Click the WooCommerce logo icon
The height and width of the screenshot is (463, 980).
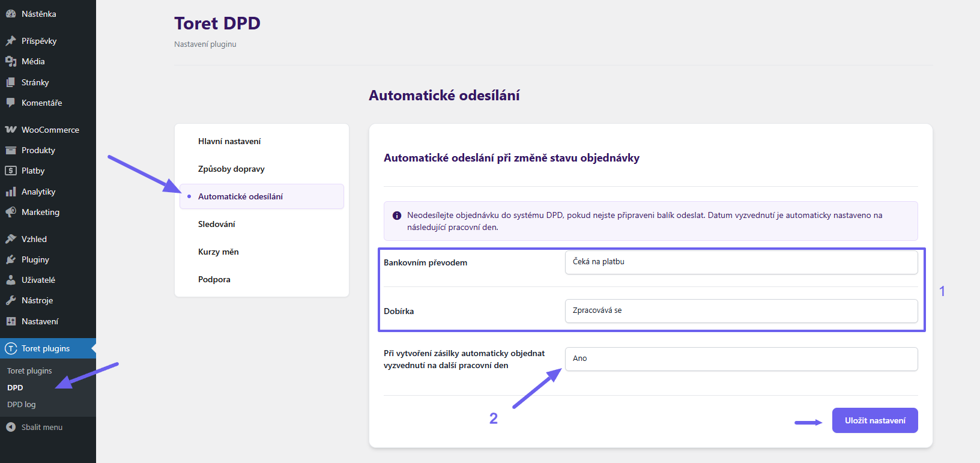point(11,130)
